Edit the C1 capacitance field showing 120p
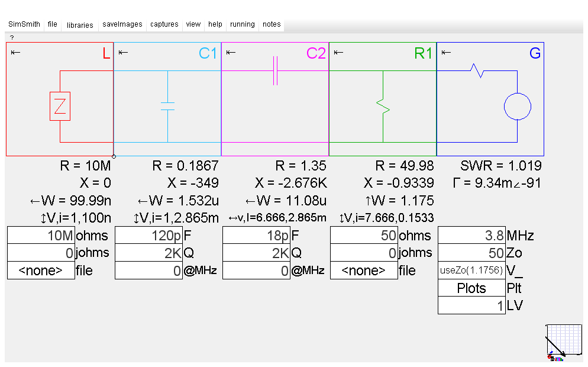 (x=148, y=235)
